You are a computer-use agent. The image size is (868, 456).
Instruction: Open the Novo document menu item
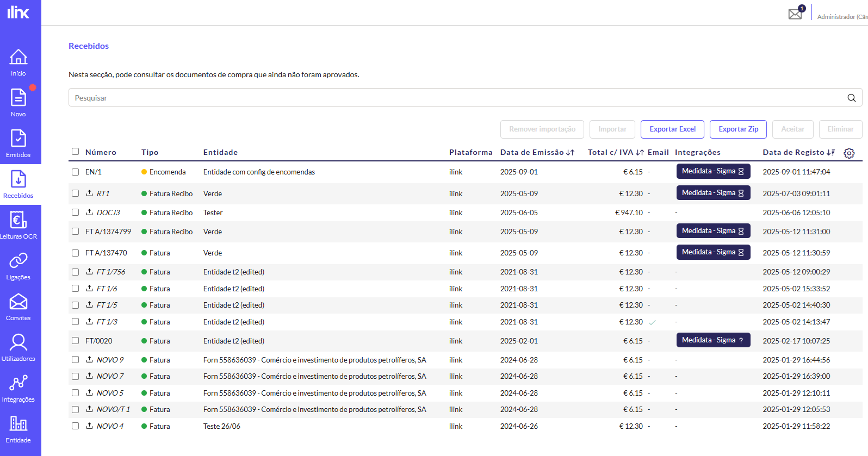(18, 103)
